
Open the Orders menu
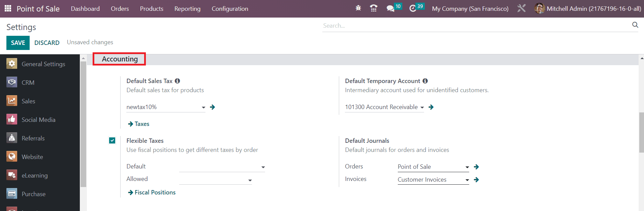pyautogui.click(x=120, y=9)
